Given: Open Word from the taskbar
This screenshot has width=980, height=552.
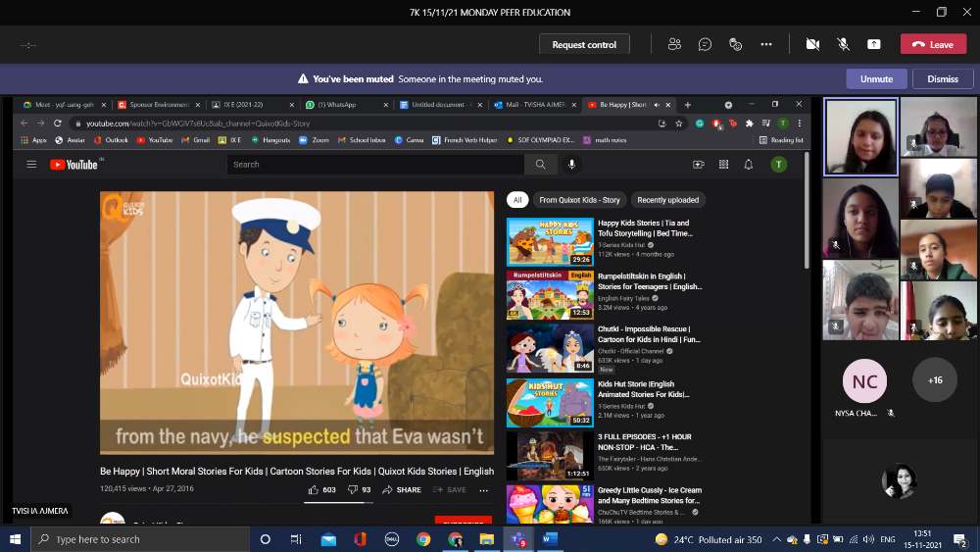Looking at the screenshot, I should coord(550,539).
